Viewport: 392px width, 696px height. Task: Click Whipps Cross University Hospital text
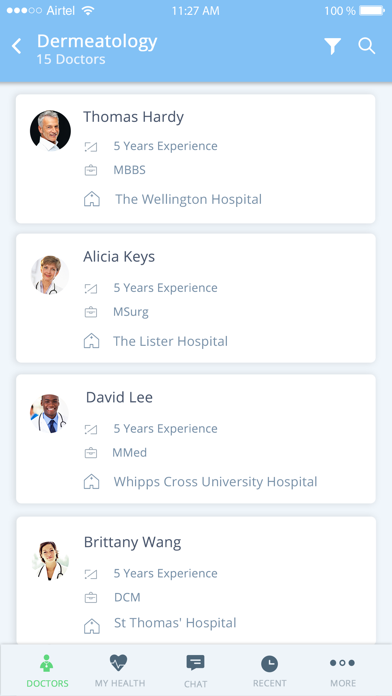click(x=215, y=482)
